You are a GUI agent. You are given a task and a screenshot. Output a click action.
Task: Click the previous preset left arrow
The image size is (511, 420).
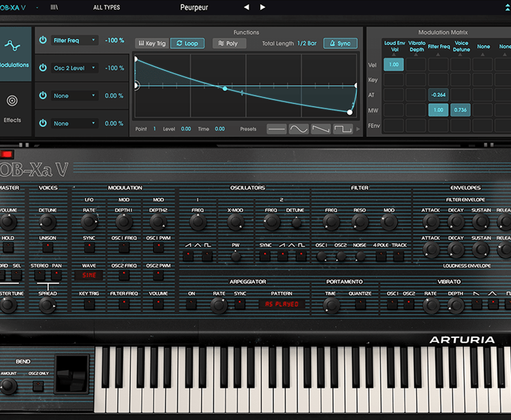tap(246, 7)
